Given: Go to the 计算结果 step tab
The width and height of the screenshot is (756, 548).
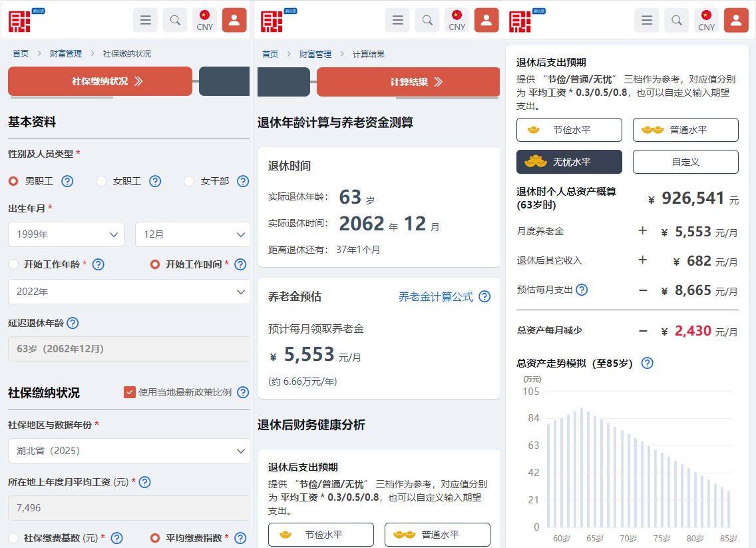Looking at the screenshot, I should (x=408, y=82).
